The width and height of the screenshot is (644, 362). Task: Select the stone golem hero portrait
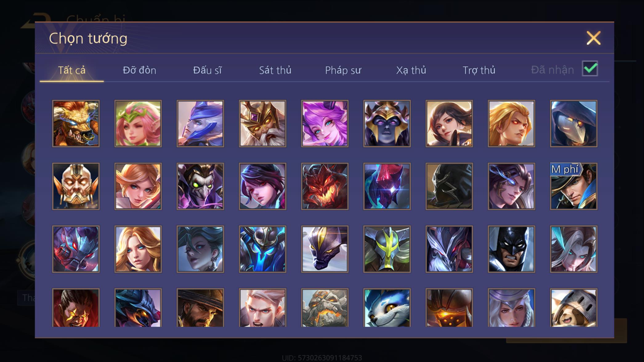pos(325,308)
